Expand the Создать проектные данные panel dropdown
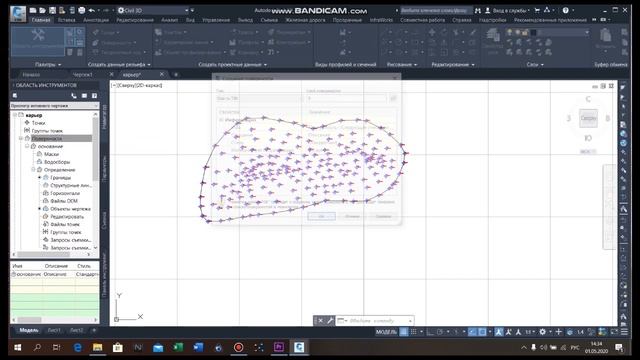The height and width of the screenshot is (360, 640). 233,64
